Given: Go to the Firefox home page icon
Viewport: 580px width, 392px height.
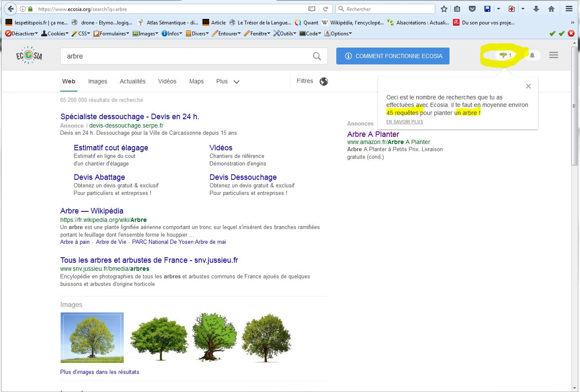Looking at the screenshot, I should click(x=551, y=9).
